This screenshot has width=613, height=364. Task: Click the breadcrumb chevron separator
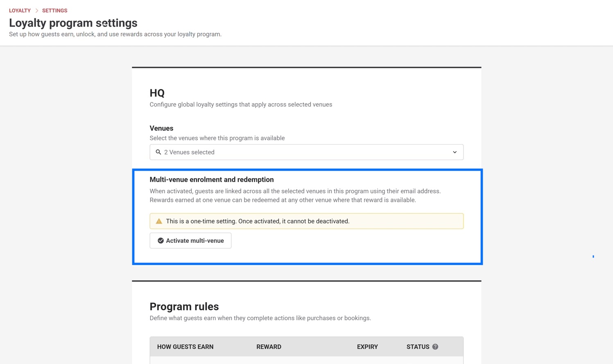pos(36,11)
